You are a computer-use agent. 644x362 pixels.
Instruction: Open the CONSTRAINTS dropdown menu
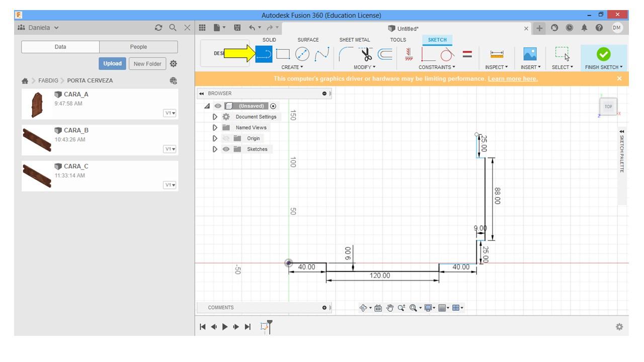[x=437, y=67]
